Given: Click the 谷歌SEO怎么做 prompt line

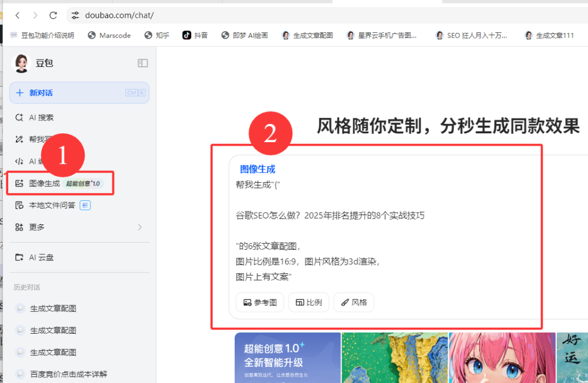Looking at the screenshot, I should tap(330, 216).
